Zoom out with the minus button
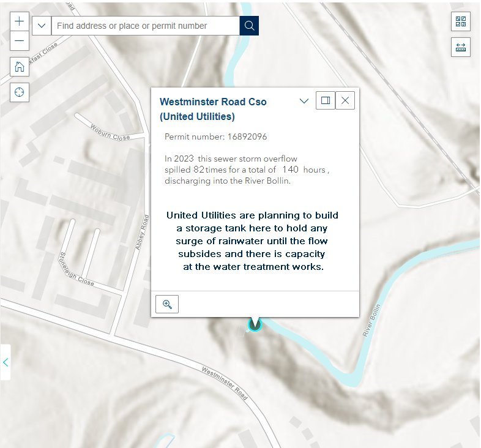Viewport: 481px width, 448px height. click(20, 41)
